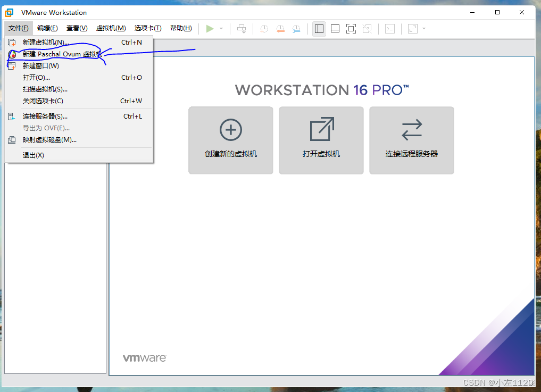The height and width of the screenshot is (392, 541).
Task: Open the 虚拟机(M) menu
Action: click(111, 28)
